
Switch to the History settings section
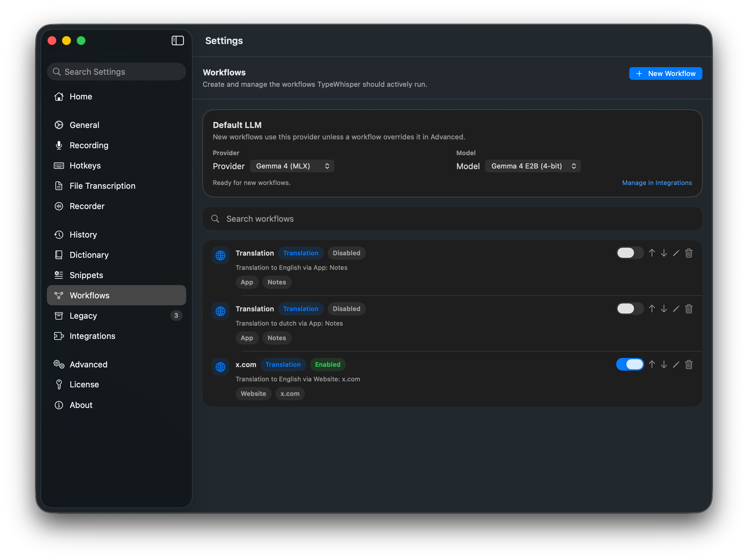tap(83, 234)
